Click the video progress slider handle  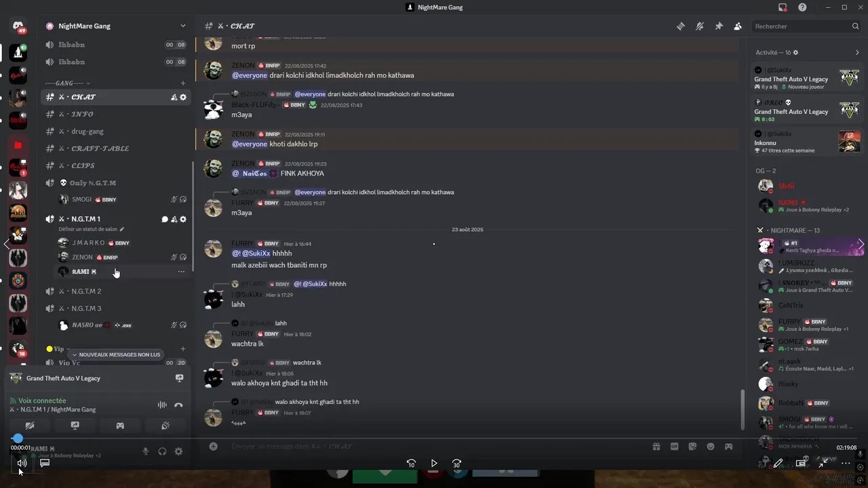point(17,439)
